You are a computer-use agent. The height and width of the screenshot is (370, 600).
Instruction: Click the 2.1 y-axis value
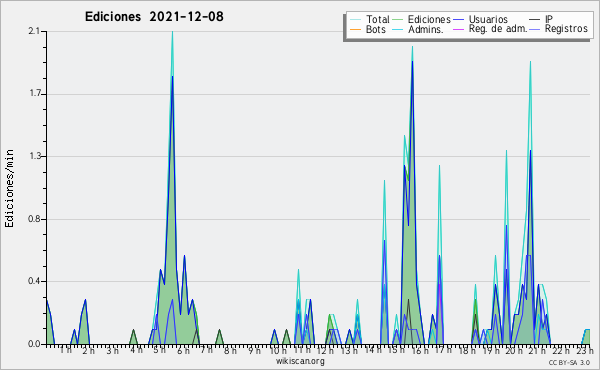coord(34,31)
